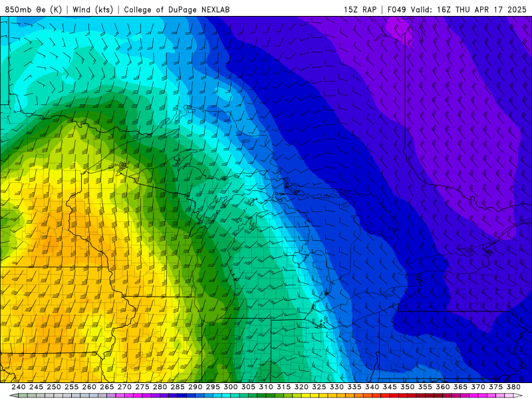Click the 280 value on color scale
Screen dimensions: 532x399
click(x=160, y=387)
